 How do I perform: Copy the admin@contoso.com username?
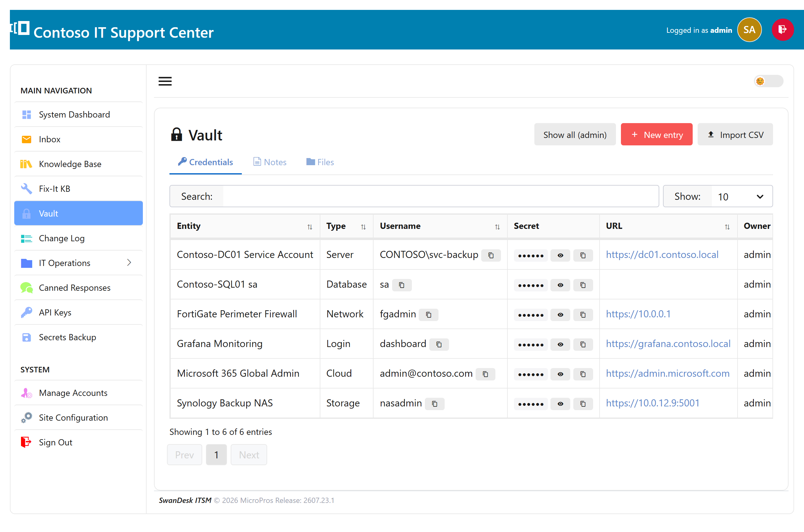click(485, 374)
